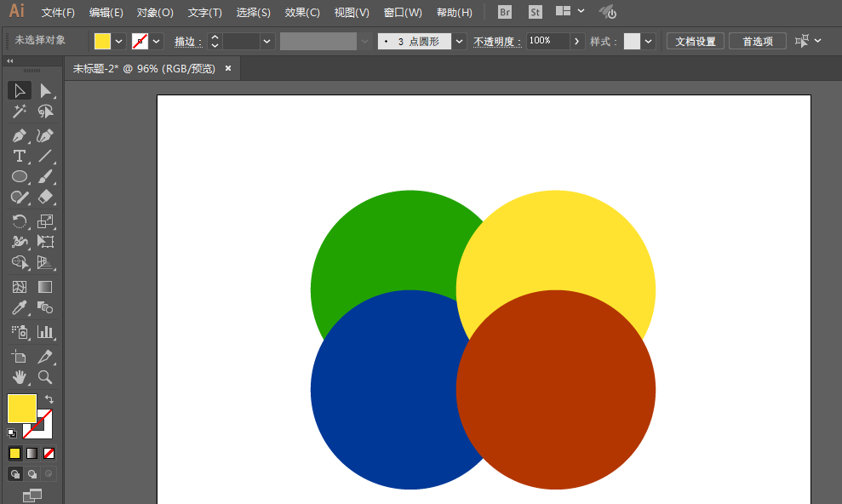
Task: Select the Line Segment tool
Action: pyautogui.click(x=45, y=156)
